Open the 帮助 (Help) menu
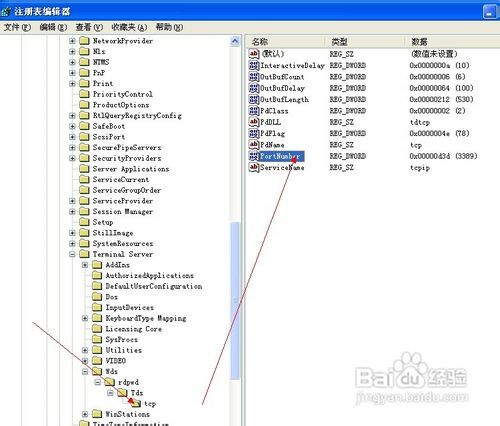The image size is (500, 426). click(x=169, y=27)
